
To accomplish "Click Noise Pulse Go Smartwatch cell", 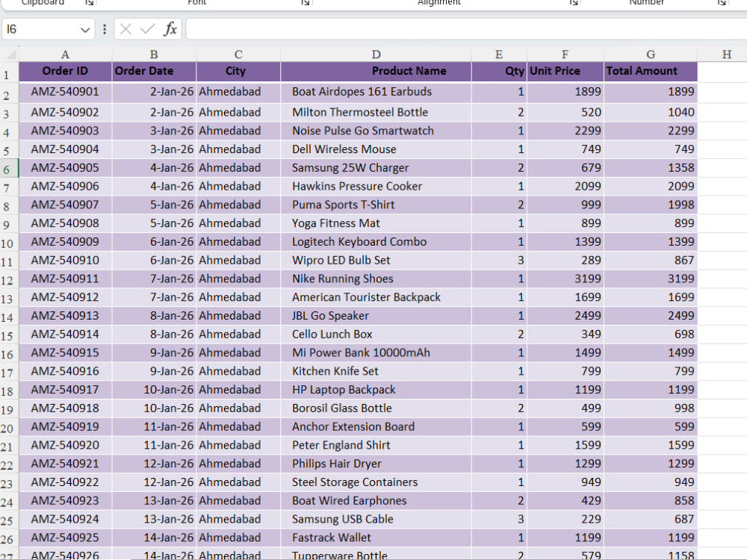I will coord(376,131).
